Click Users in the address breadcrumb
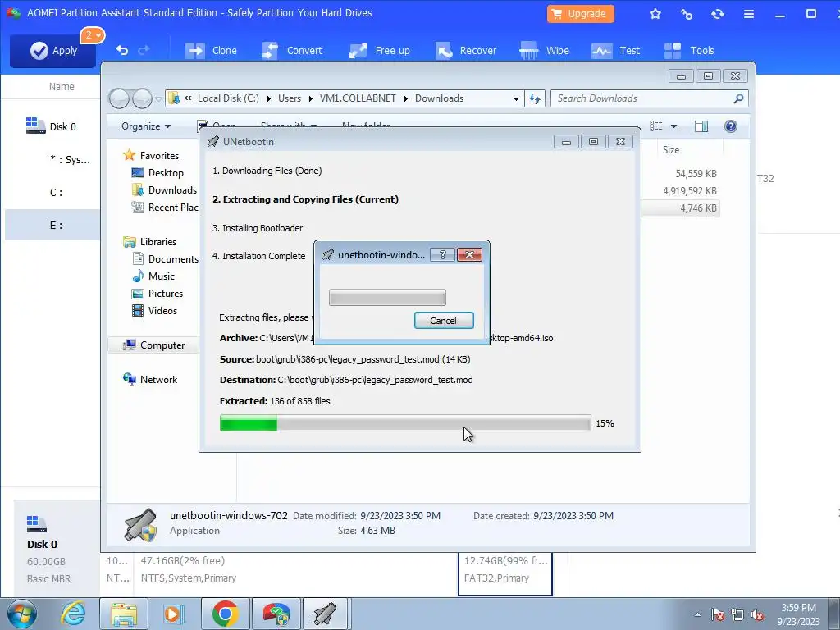 (290, 98)
